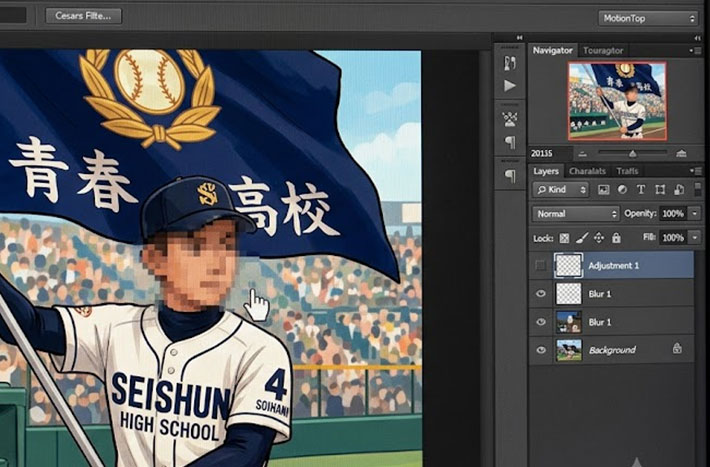Toggle lock image pixels brush icon
The image size is (710, 467).
tap(582, 238)
